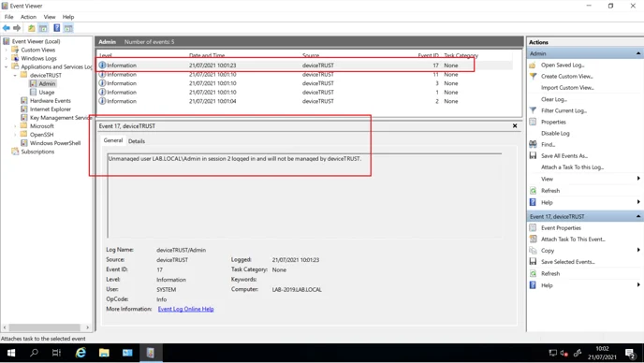Click Save All Events As disk icon

(533, 155)
